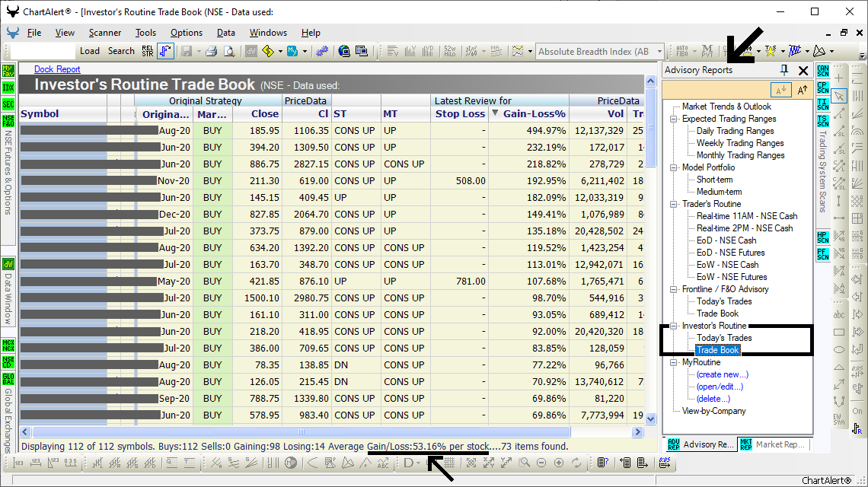The height and width of the screenshot is (487, 868).
Task: Click the T&S yellow star icon
Action: point(770,51)
